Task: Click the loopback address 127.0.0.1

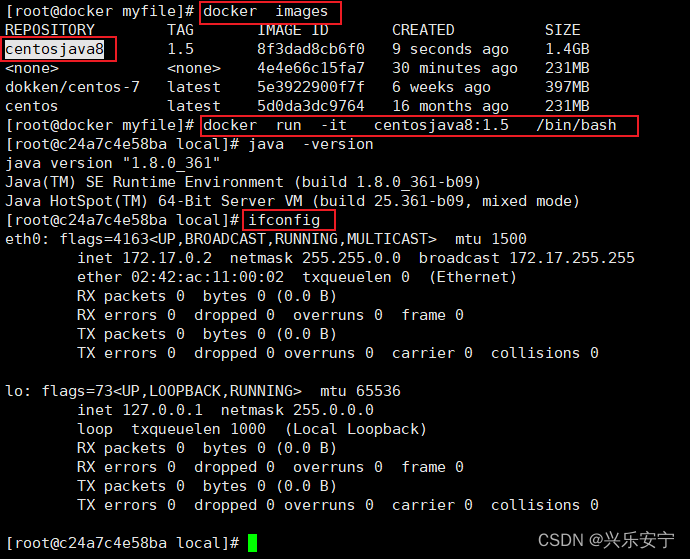Action: (x=162, y=410)
